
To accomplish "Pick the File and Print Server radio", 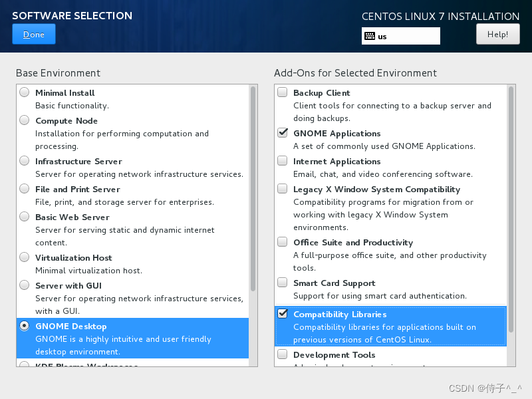I will (x=25, y=189).
